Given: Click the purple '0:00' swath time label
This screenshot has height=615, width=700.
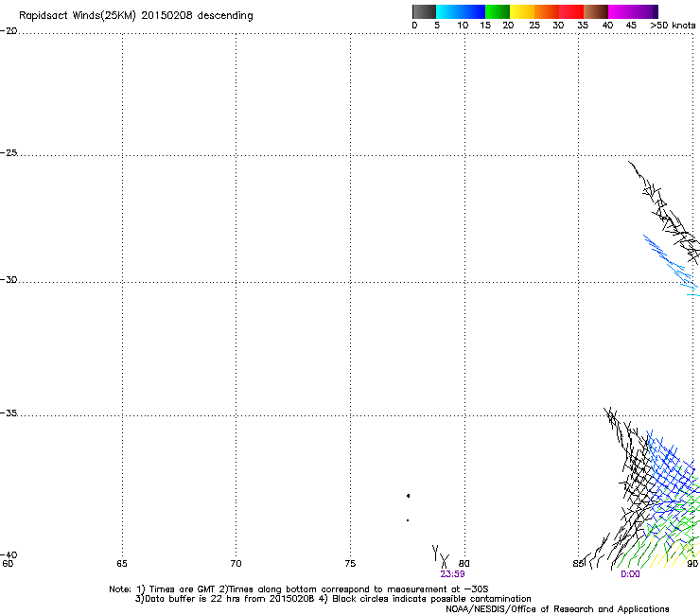Looking at the screenshot, I should 630,574.
